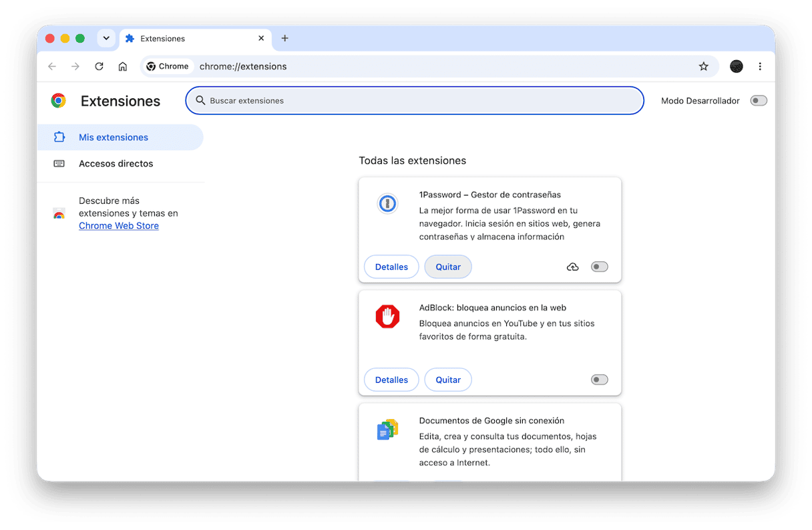This screenshot has width=812, height=530.
Task: Open Chrome's three-dot menu
Action: pos(760,66)
